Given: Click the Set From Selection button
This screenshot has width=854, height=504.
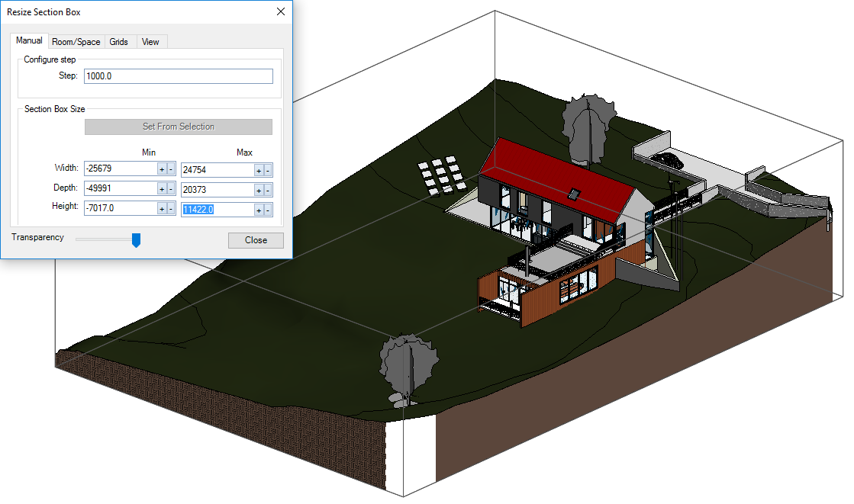Looking at the screenshot, I should pyautogui.click(x=178, y=126).
